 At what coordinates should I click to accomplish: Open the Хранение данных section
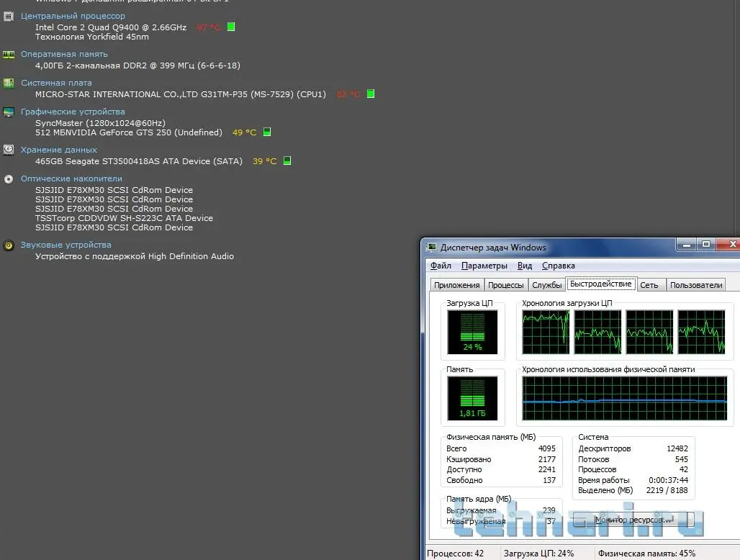[x=58, y=150]
